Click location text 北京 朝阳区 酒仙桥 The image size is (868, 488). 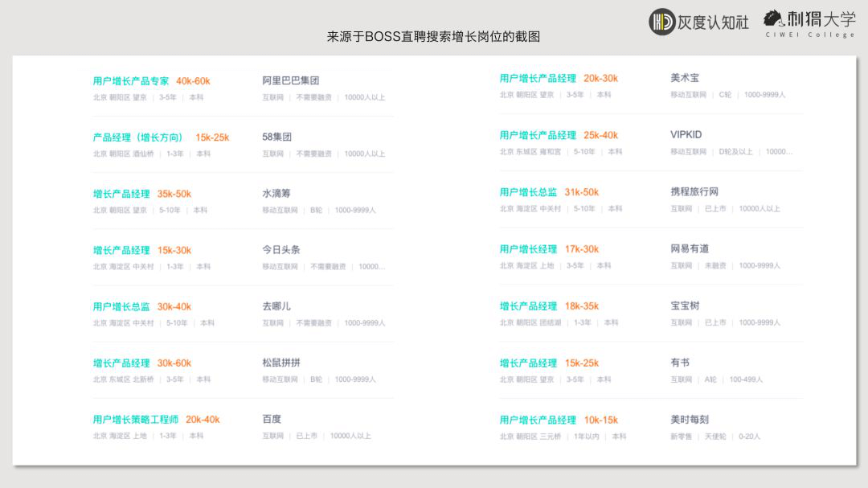(x=124, y=154)
